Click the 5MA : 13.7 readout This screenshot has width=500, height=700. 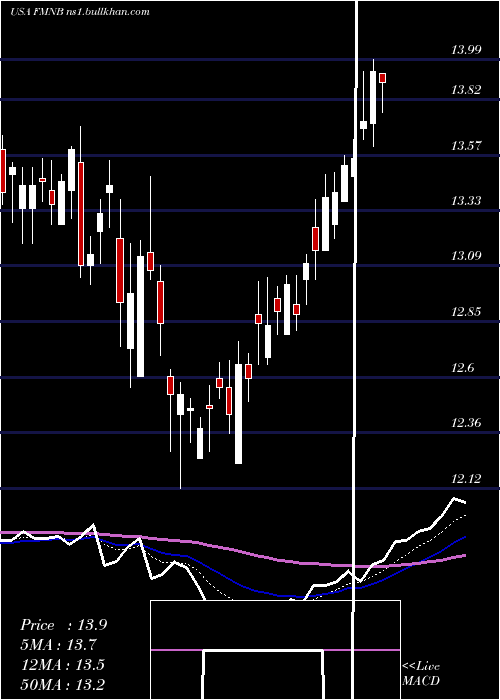coord(58,645)
